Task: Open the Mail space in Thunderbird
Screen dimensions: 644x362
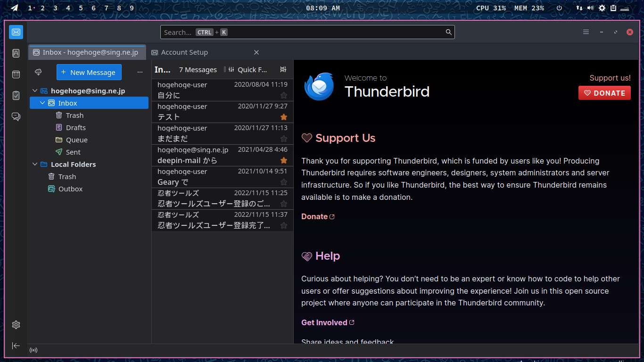Action: pyautogui.click(x=16, y=32)
